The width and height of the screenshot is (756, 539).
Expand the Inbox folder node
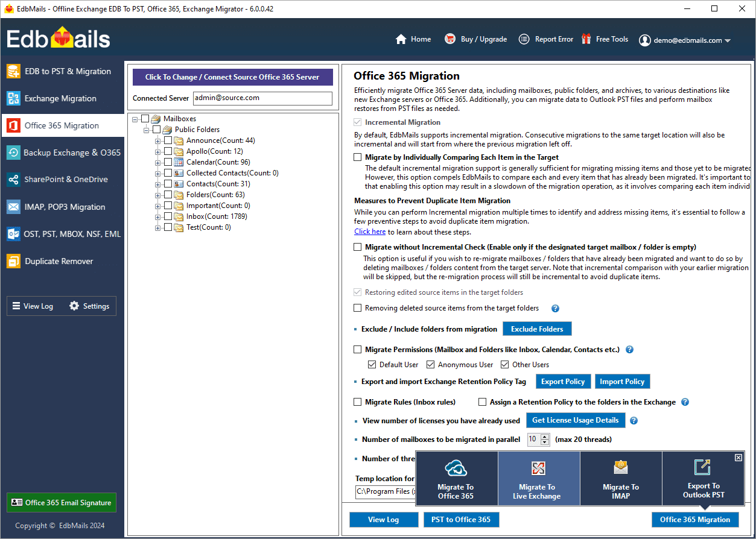pos(157,216)
